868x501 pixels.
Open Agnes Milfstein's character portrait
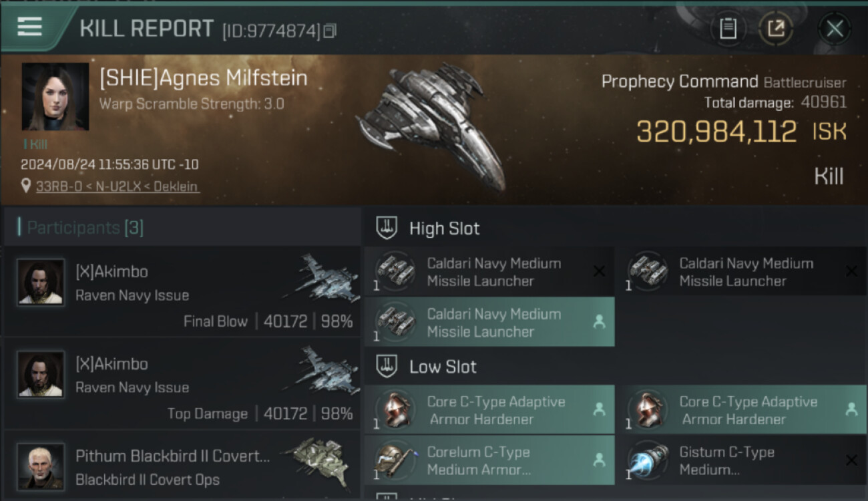[x=55, y=96]
